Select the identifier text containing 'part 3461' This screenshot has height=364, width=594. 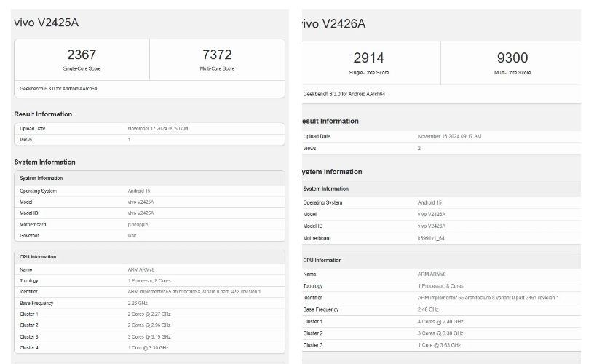tap(488, 298)
